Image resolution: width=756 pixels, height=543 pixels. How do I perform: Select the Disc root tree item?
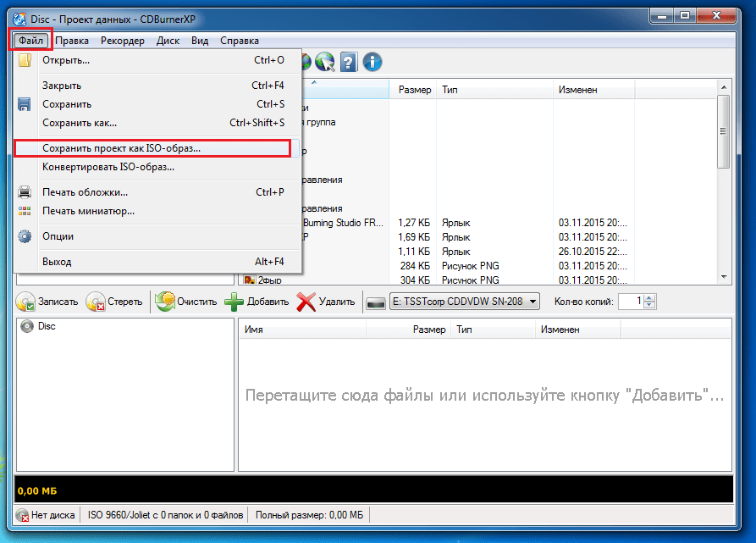pos(38,326)
